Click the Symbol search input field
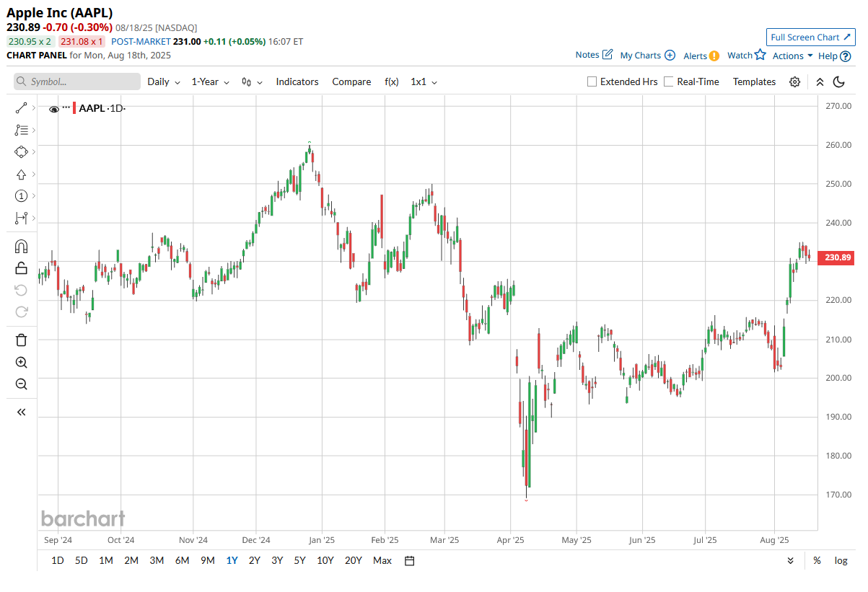 point(77,81)
